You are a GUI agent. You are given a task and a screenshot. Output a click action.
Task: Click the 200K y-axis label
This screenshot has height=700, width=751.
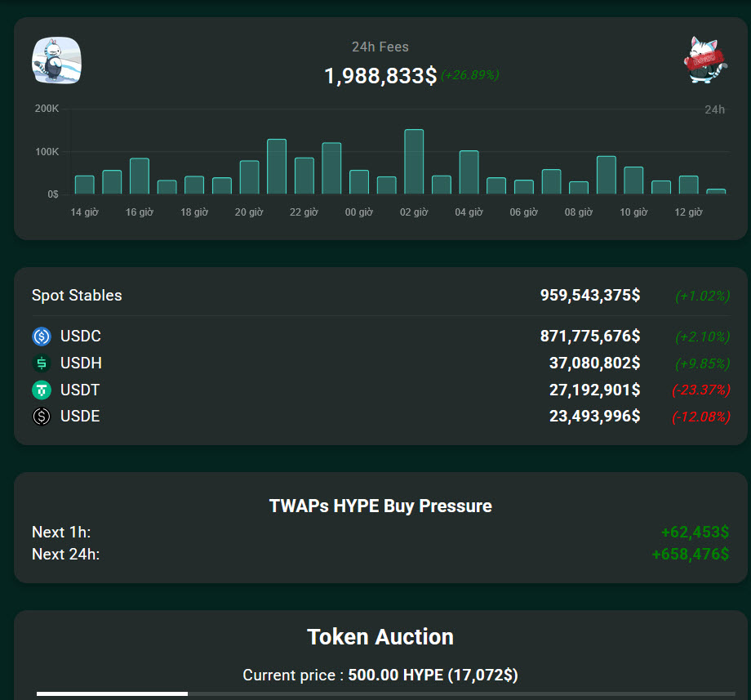(x=47, y=109)
